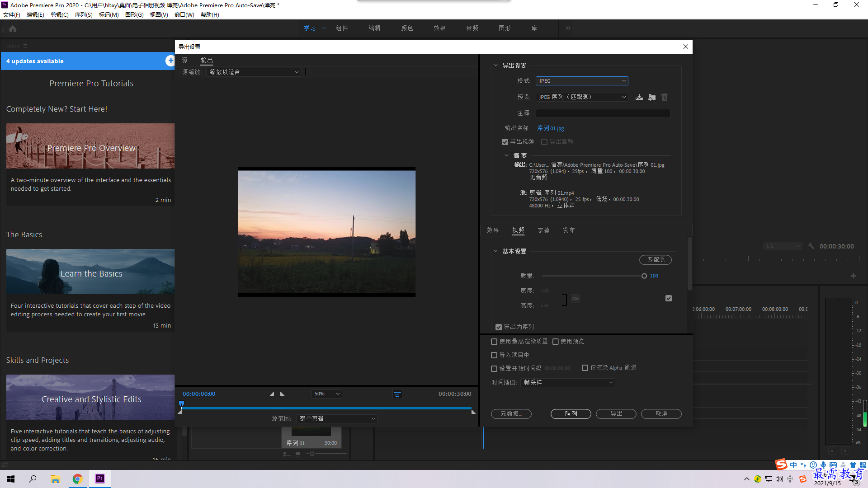Click the import preset icon
This screenshot has height=488, width=868.
[x=651, y=97]
